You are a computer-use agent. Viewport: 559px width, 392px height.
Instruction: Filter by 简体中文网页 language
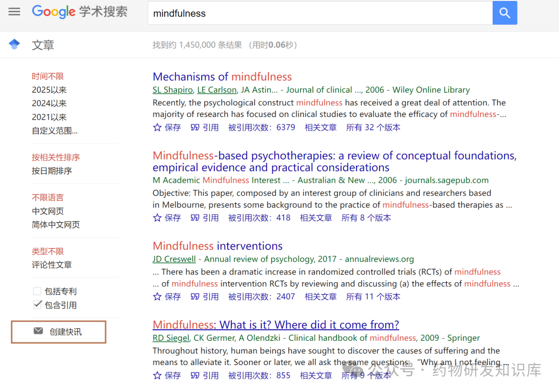click(x=56, y=225)
